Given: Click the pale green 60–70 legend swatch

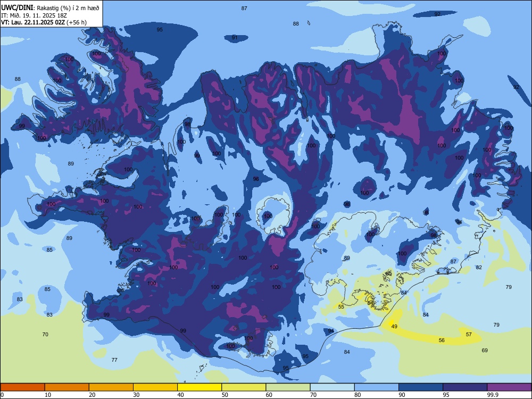Looking at the screenshot, I should [288, 387].
